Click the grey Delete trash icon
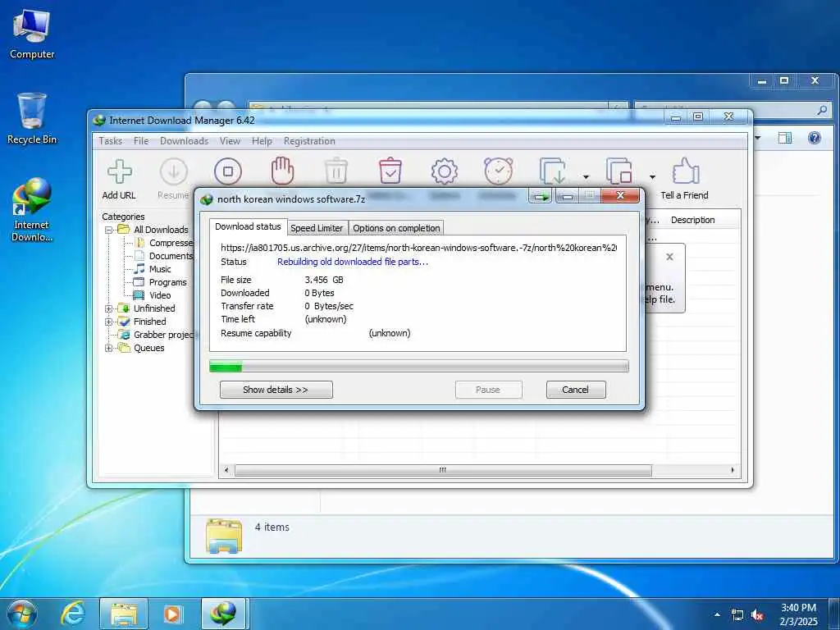Image resolution: width=840 pixels, height=630 pixels. coord(336,171)
